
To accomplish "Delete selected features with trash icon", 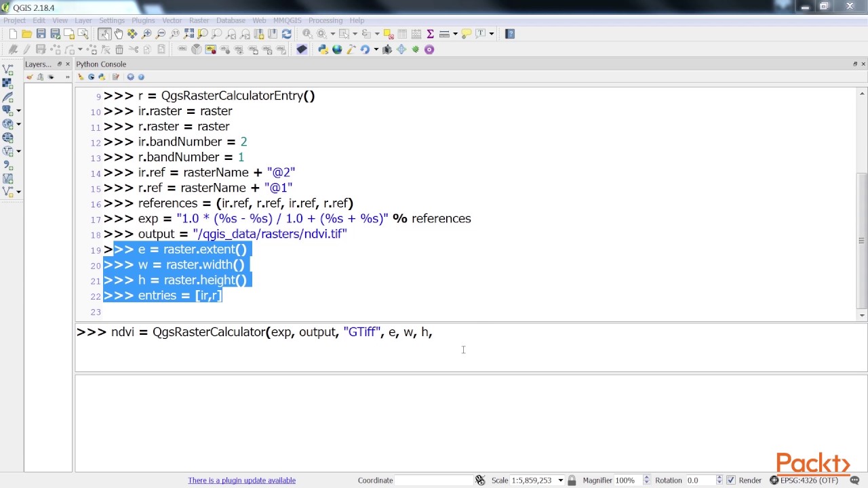I will [119, 49].
